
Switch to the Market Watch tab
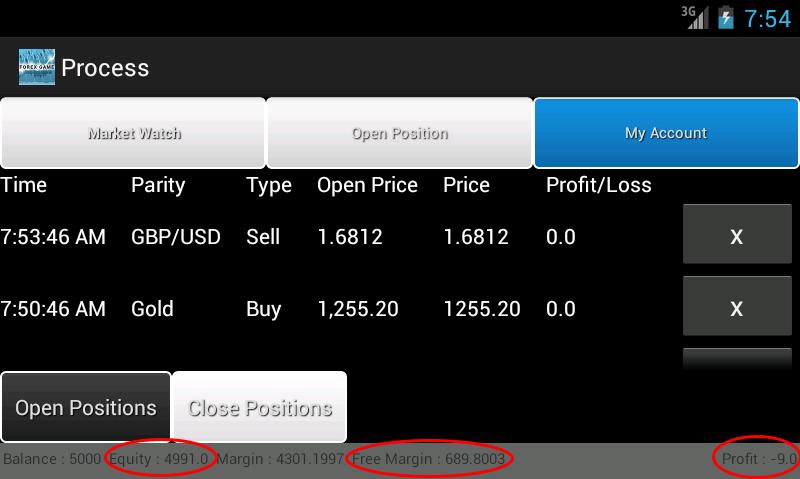pos(133,133)
